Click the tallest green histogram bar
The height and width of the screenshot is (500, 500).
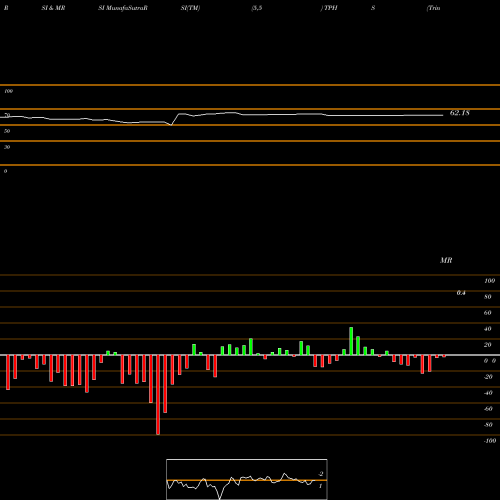click(351, 341)
